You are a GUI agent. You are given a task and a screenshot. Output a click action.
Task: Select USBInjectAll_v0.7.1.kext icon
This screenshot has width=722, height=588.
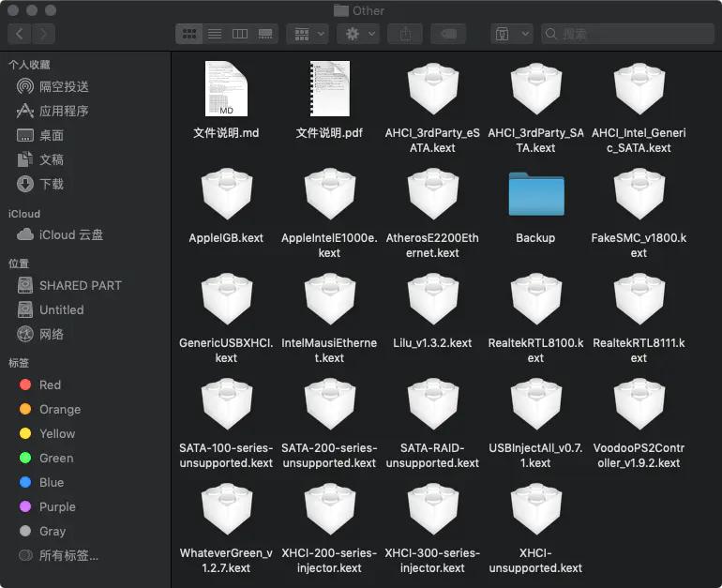coord(536,404)
